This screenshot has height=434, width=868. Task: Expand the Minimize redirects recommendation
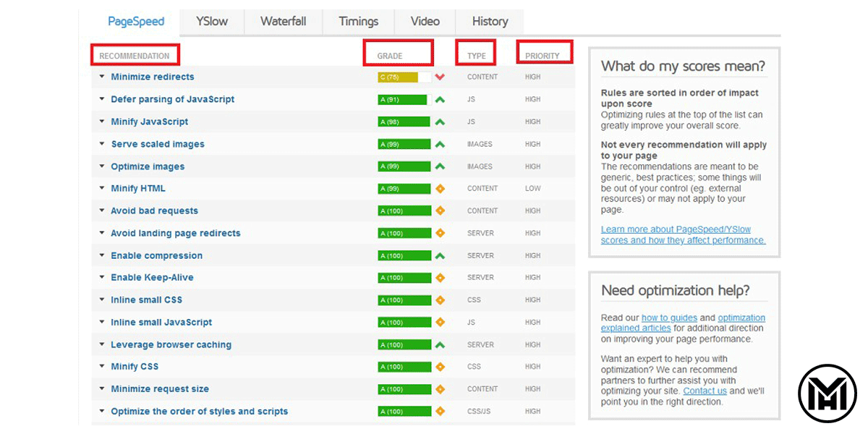152,77
